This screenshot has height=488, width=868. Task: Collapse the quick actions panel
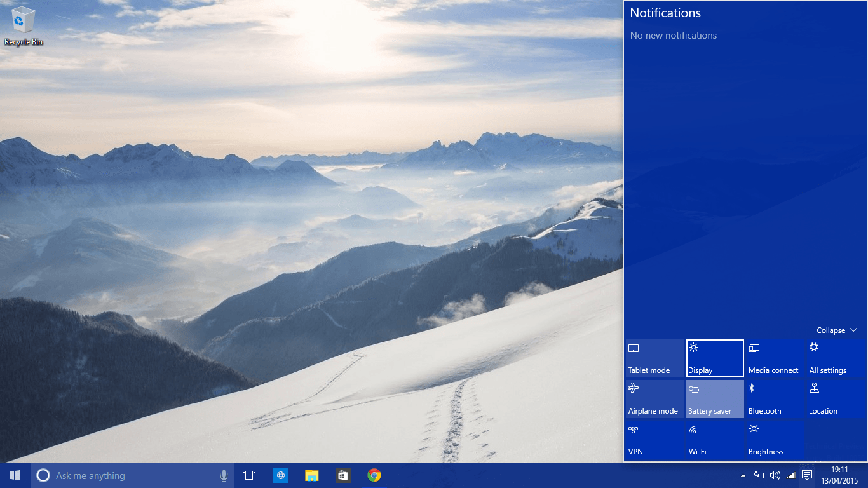click(837, 330)
